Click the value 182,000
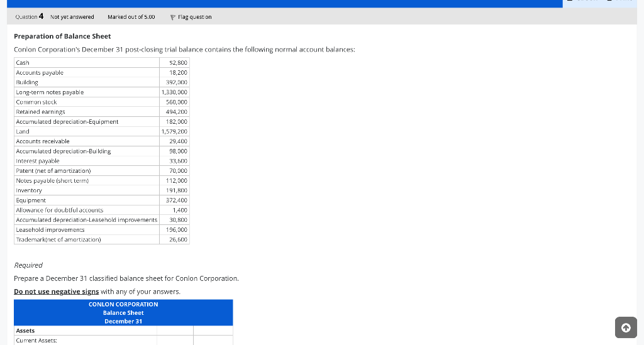Viewport: 644px width, 345px height. (177, 122)
